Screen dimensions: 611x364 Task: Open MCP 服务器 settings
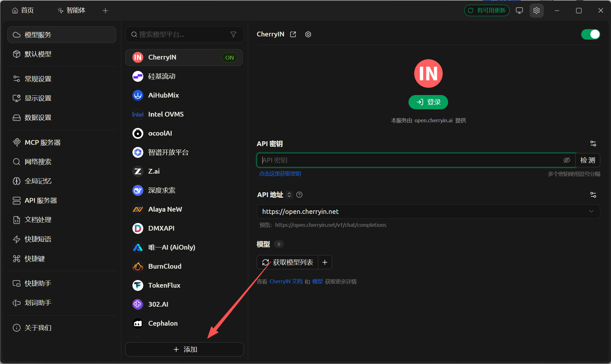coord(62,143)
